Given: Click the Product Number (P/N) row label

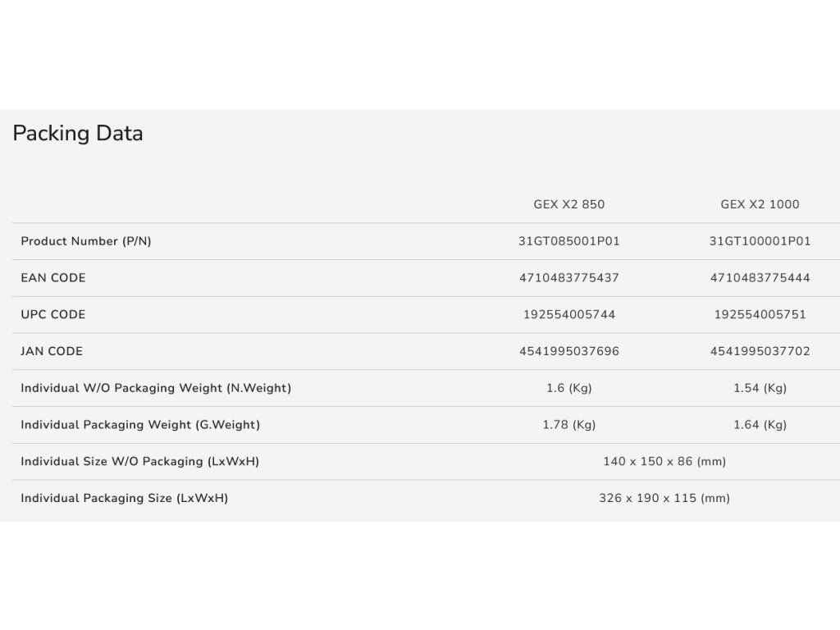Looking at the screenshot, I should 86,242.
